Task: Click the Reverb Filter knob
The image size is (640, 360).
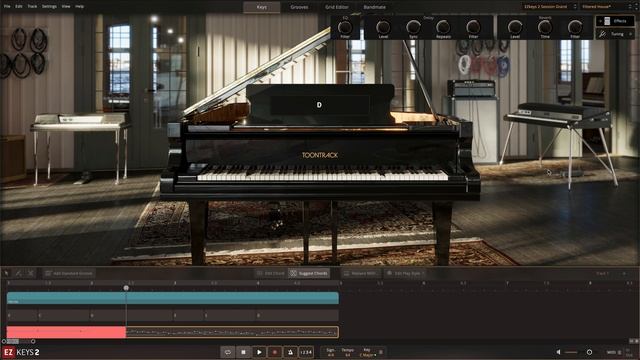Action: [x=575, y=27]
